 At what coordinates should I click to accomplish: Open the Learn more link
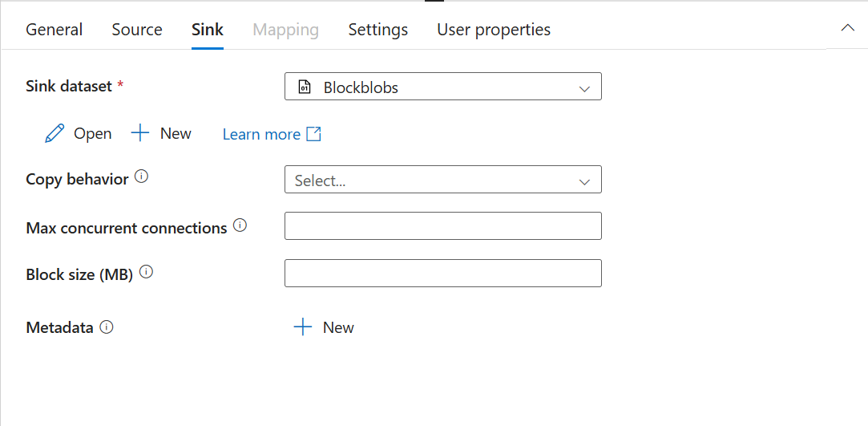click(x=261, y=134)
